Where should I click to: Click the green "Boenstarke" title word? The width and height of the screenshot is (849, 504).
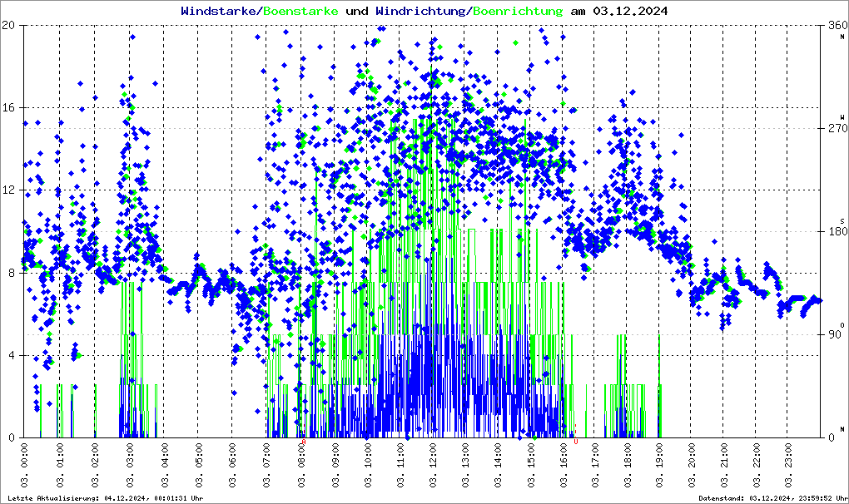pyautogui.click(x=300, y=11)
